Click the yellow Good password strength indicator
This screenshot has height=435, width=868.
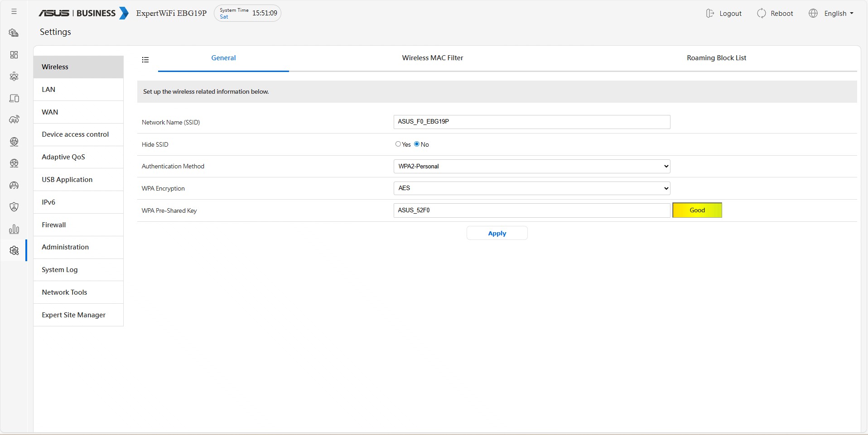coord(697,210)
